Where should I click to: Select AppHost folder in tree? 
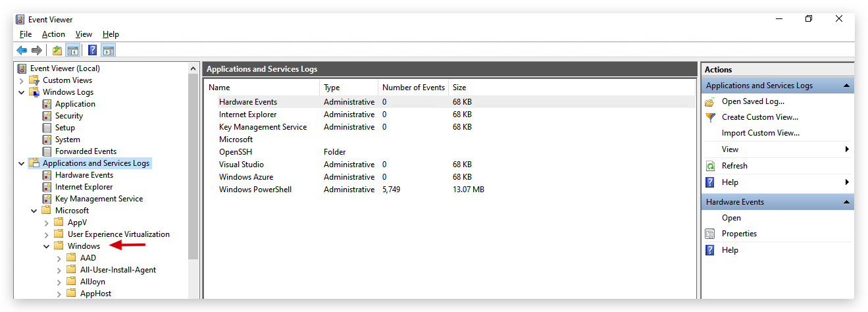click(x=96, y=294)
